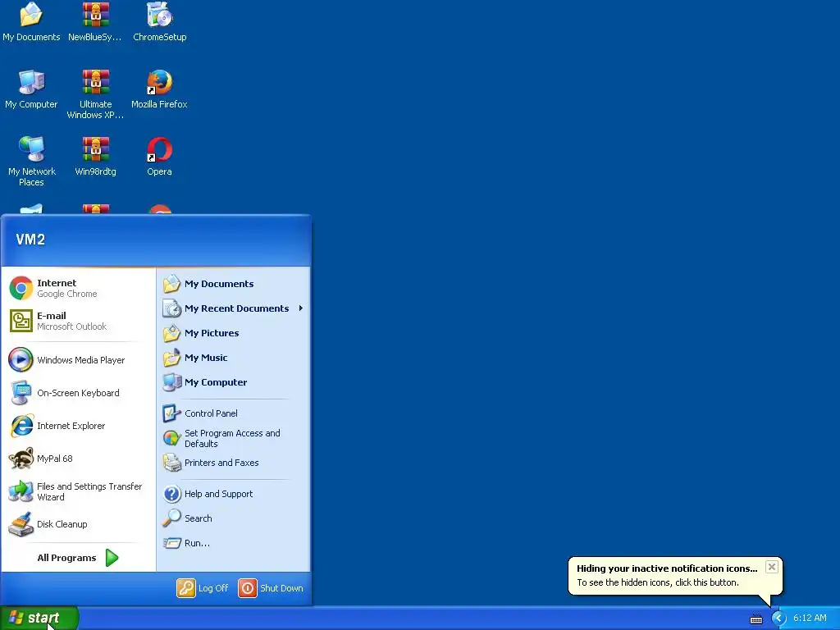The height and width of the screenshot is (630, 840).
Task: Open Internet Explorer icon in Start menu
Action: (x=21, y=426)
